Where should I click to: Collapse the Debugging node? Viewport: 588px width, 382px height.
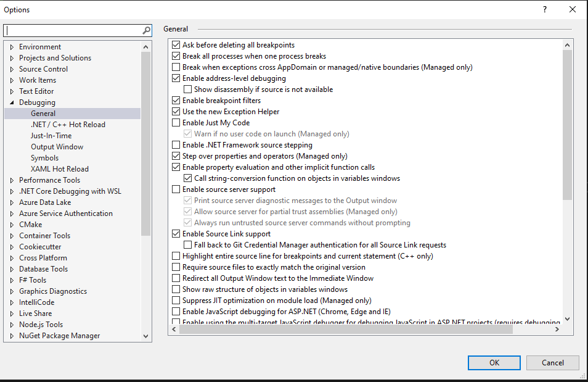(12, 102)
